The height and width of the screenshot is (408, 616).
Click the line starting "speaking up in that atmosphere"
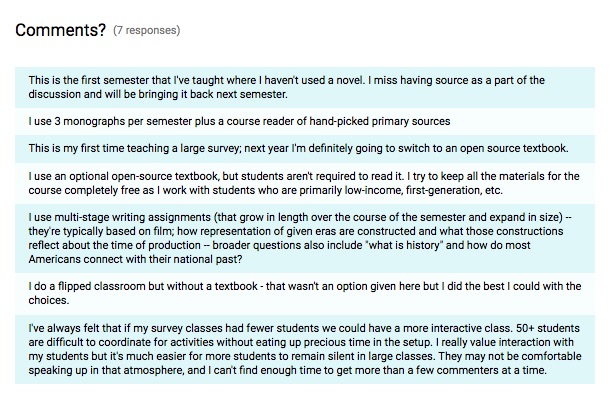pyautogui.click(x=288, y=370)
